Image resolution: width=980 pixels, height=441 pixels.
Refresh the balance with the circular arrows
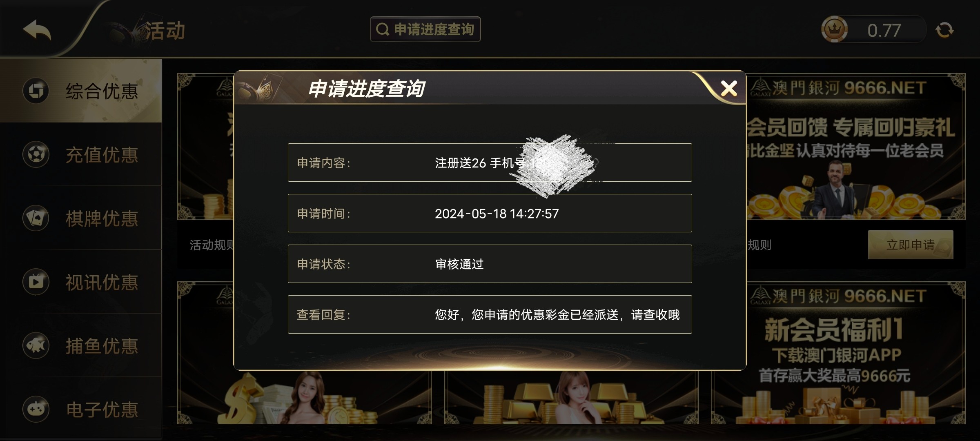click(x=944, y=30)
